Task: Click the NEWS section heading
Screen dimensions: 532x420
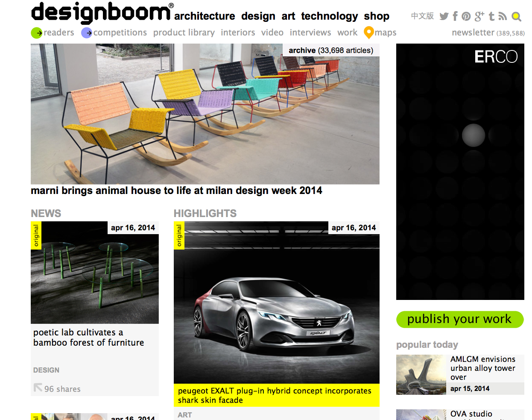Action: click(x=46, y=213)
